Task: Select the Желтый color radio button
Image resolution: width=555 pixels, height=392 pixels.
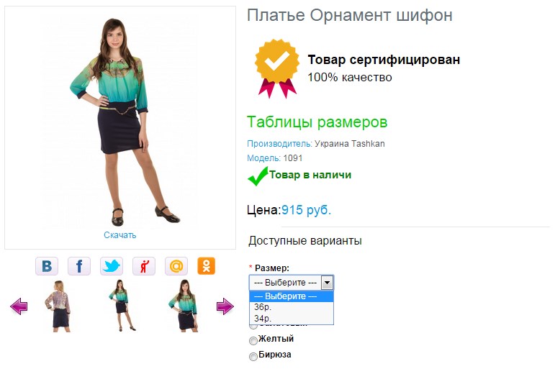Action: tap(253, 341)
